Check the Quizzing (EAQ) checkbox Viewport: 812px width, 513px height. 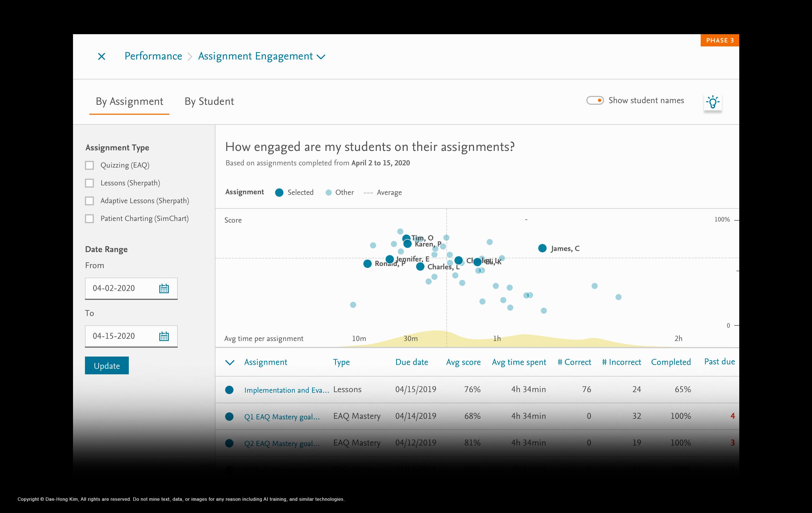pyautogui.click(x=89, y=165)
